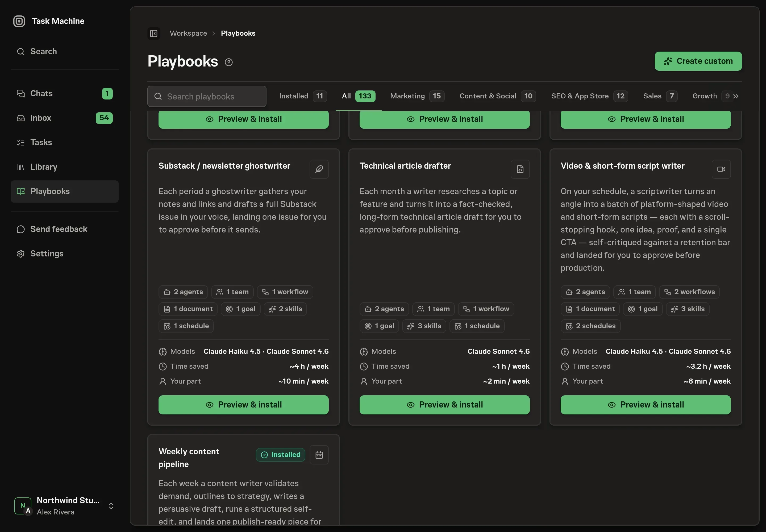Click the ~3.2 h / week time saved value

[708, 366]
